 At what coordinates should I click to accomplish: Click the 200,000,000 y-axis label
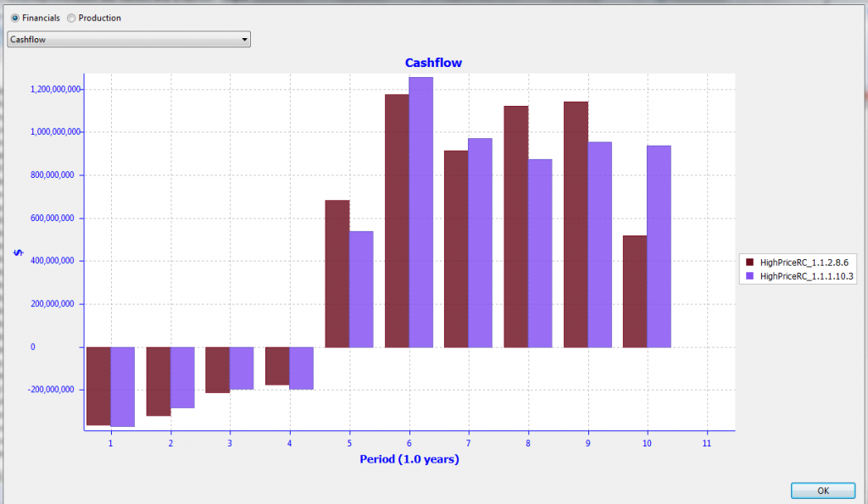[52, 304]
